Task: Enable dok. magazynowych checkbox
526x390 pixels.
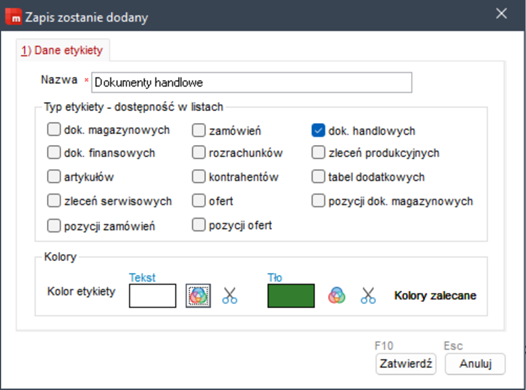Action: pyautogui.click(x=54, y=129)
